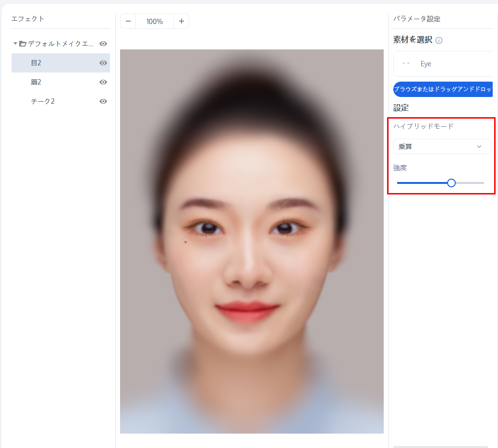Click the folder icon beside デフォルトメイクエ...
Screen dimensions: 498x448
click(23, 44)
